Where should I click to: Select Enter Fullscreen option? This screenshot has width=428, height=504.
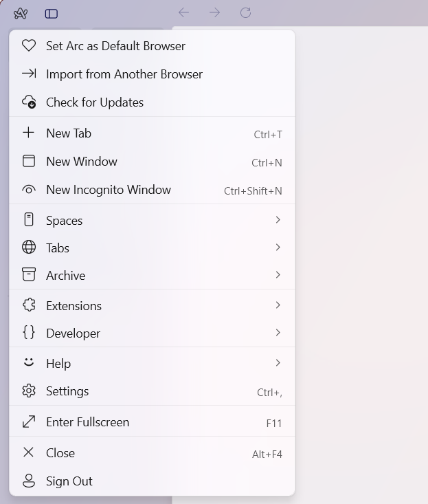[x=87, y=422]
